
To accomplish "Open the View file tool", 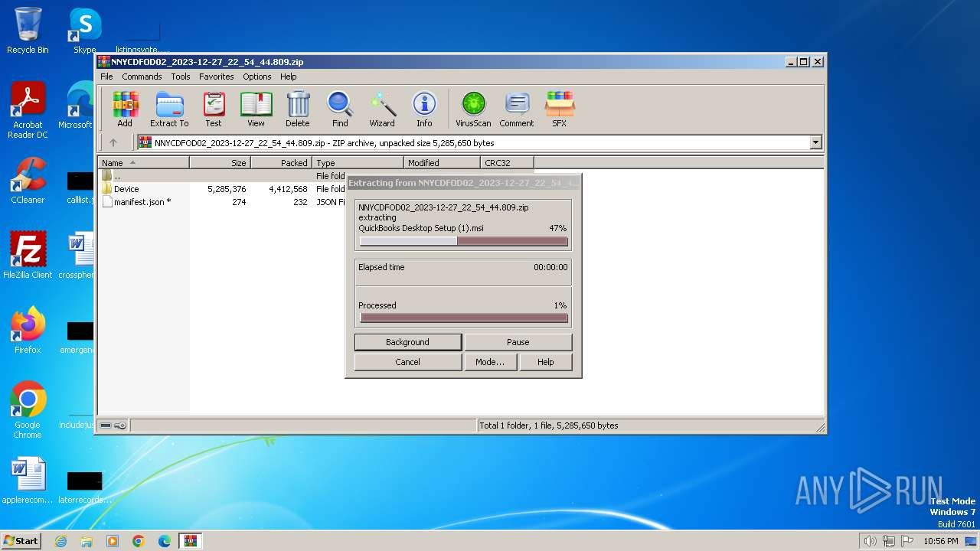I will click(x=256, y=109).
